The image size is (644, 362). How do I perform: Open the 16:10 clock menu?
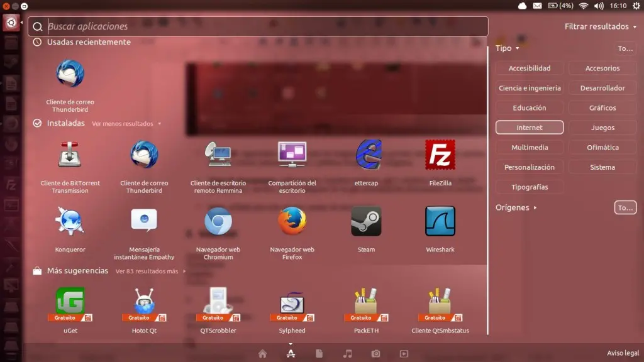pyautogui.click(x=618, y=6)
